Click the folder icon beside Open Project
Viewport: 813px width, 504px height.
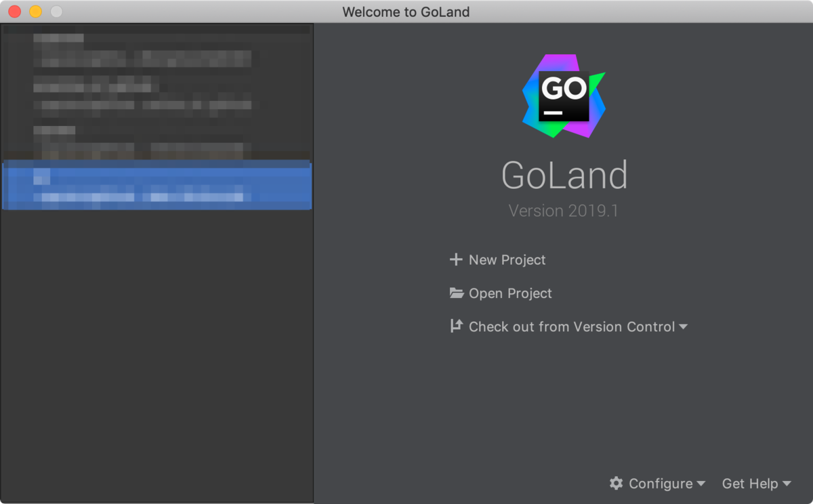coord(457,293)
